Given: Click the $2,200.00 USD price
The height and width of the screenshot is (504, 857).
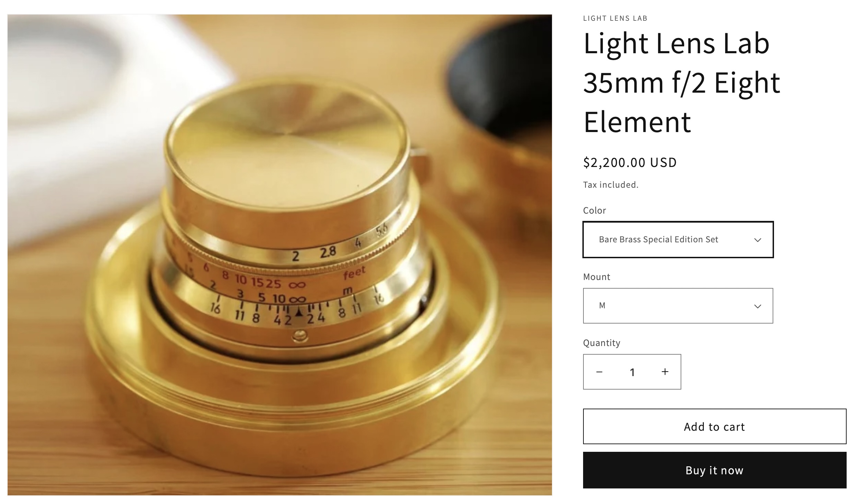Looking at the screenshot, I should click(x=630, y=162).
